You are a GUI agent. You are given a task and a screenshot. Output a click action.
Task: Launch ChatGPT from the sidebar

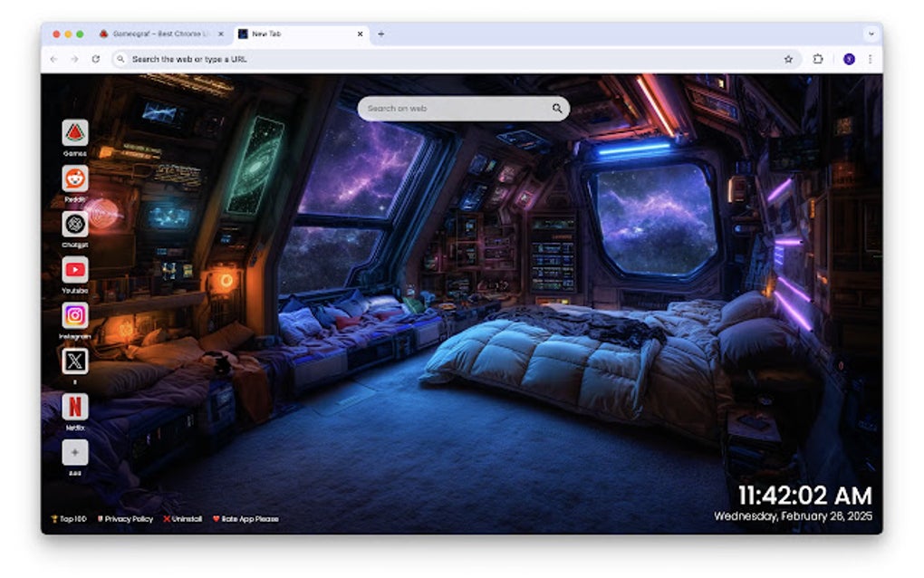coord(73,224)
